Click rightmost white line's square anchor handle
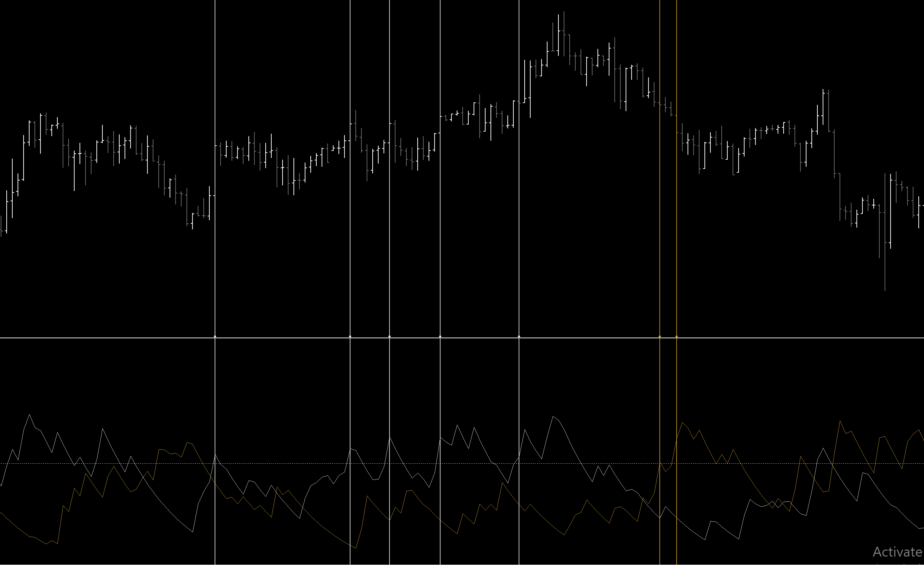This screenshot has width=924, height=565. [519, 337]
